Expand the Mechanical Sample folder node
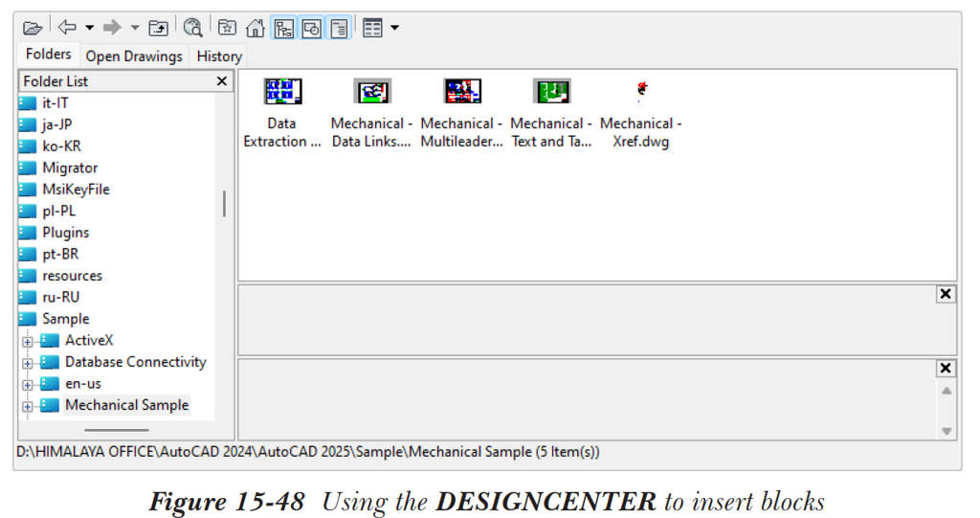 pos(28,407)
